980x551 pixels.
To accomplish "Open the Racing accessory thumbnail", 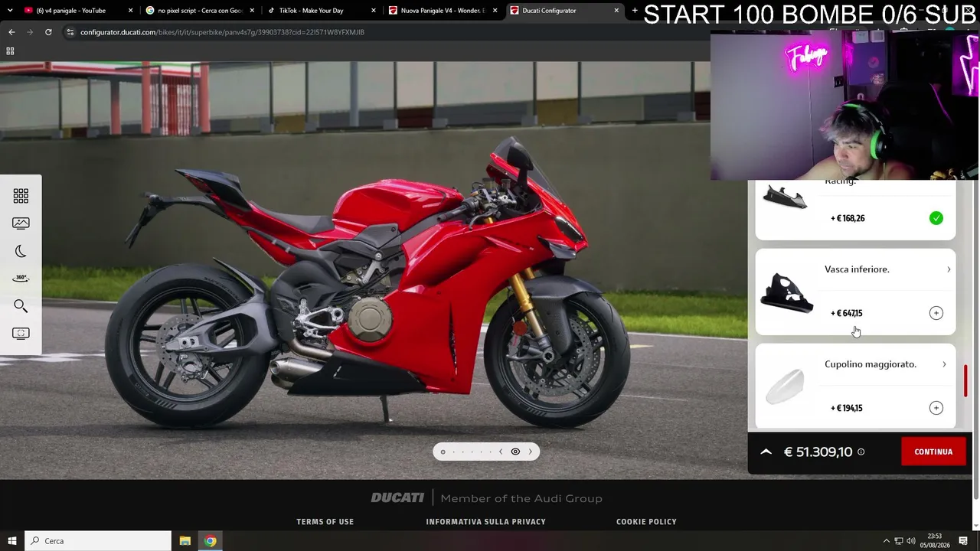I will click(x=786, y=197).
